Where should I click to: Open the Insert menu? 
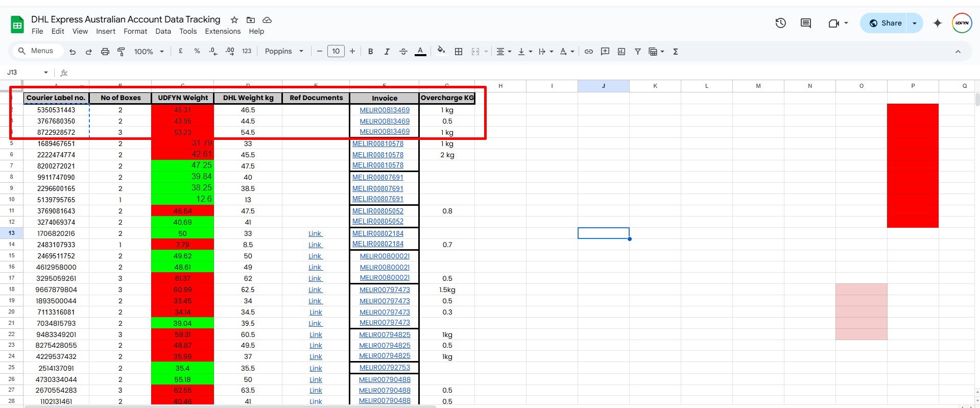point(106,31)
